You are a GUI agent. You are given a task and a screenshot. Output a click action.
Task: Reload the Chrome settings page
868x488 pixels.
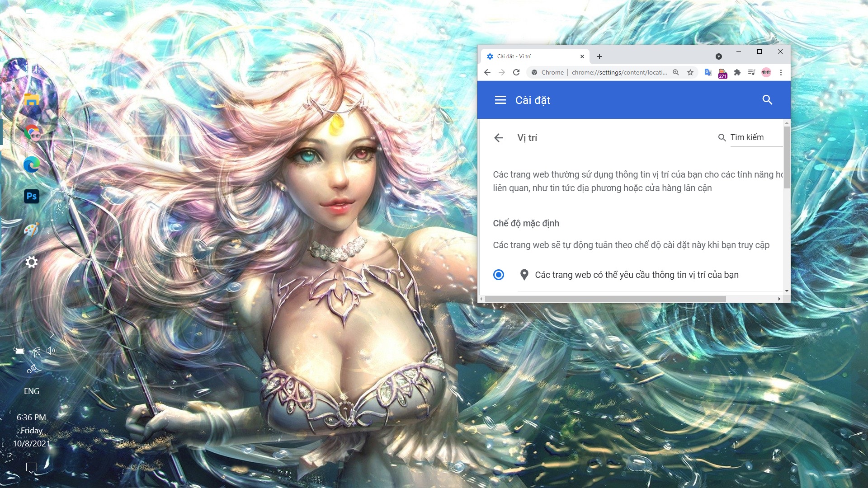(516, 72)
